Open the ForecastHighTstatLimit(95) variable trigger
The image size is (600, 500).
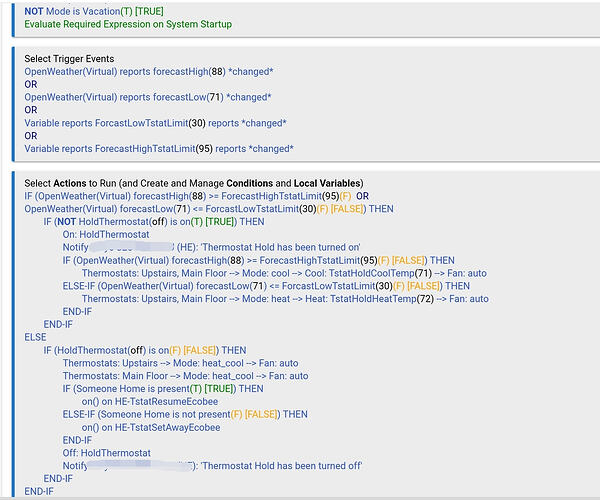pyautogui.click(x=159, y=149)
